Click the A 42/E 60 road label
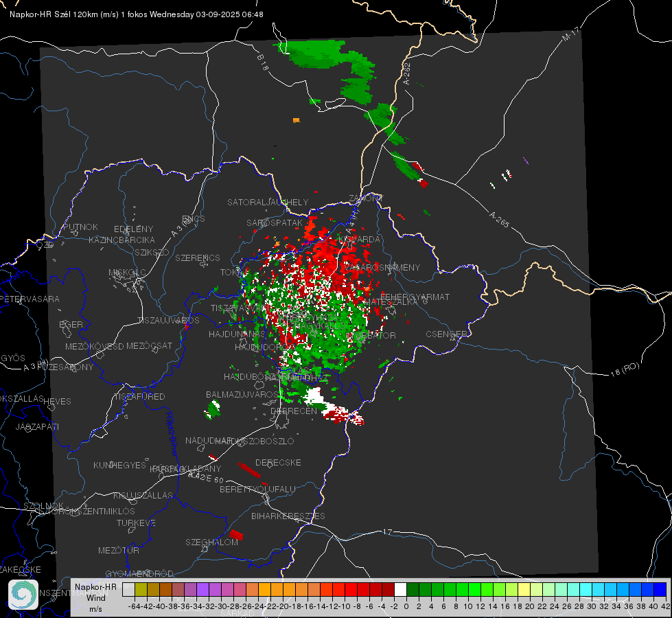This screenshot has width=672, height=618. click(x=206, y=477)
